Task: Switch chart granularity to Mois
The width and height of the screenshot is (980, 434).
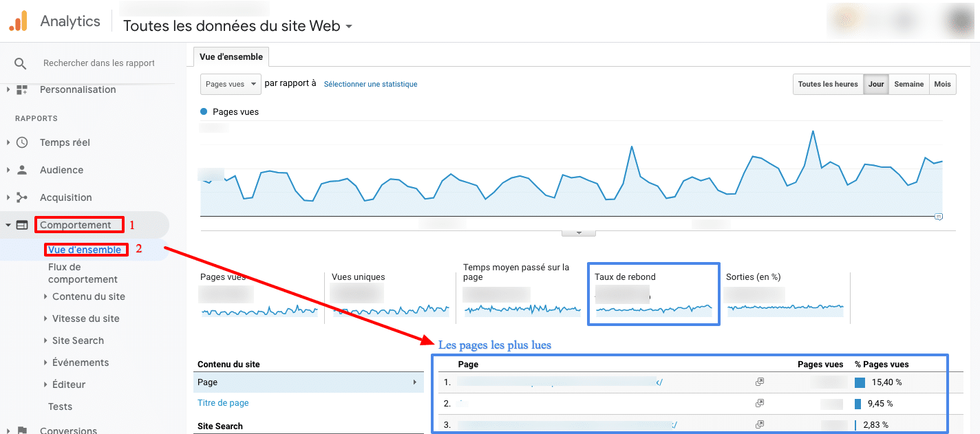Action: click(x=943, y=84)
